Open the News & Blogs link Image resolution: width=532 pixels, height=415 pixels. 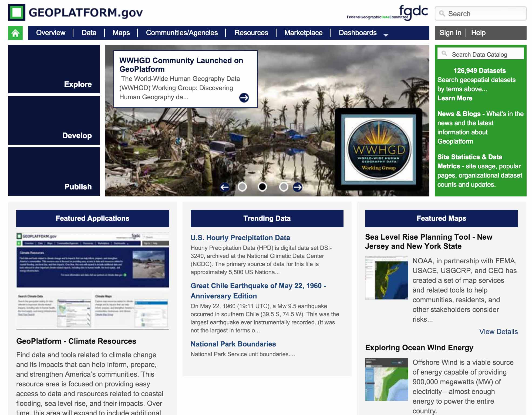459,114
